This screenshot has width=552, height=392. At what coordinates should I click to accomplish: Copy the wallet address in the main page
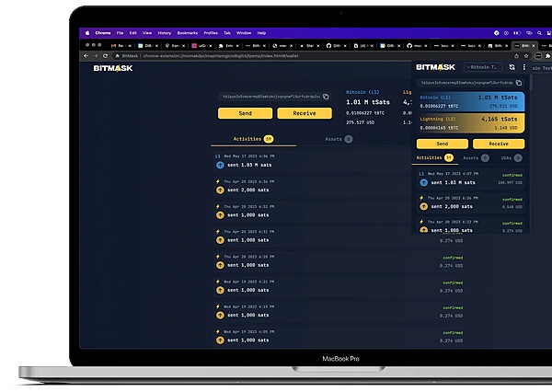(328, 96)
